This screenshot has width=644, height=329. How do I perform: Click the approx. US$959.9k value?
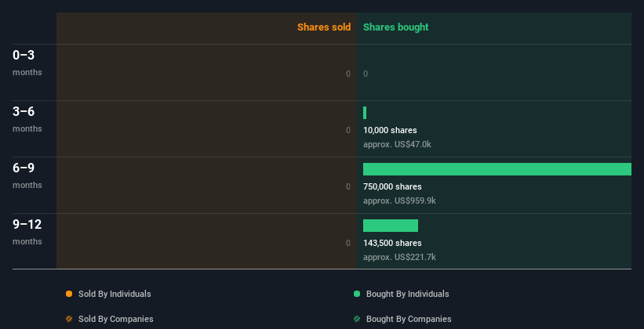point(399,201)
